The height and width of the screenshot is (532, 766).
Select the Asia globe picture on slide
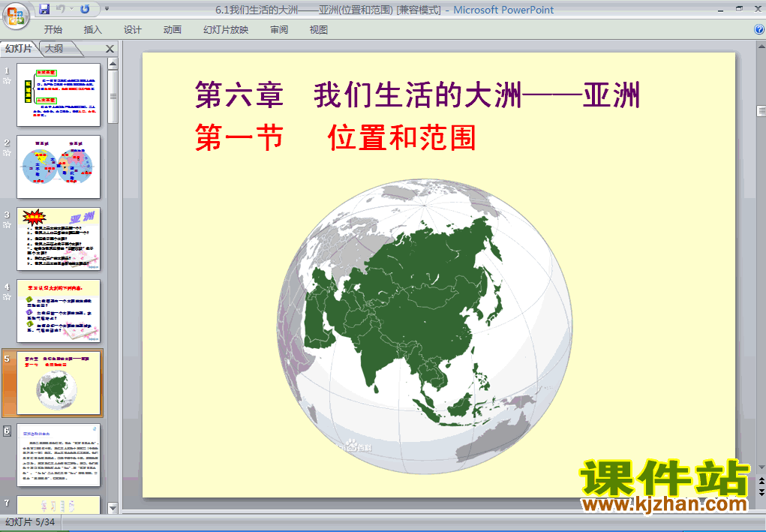click(x=425, y=326)
